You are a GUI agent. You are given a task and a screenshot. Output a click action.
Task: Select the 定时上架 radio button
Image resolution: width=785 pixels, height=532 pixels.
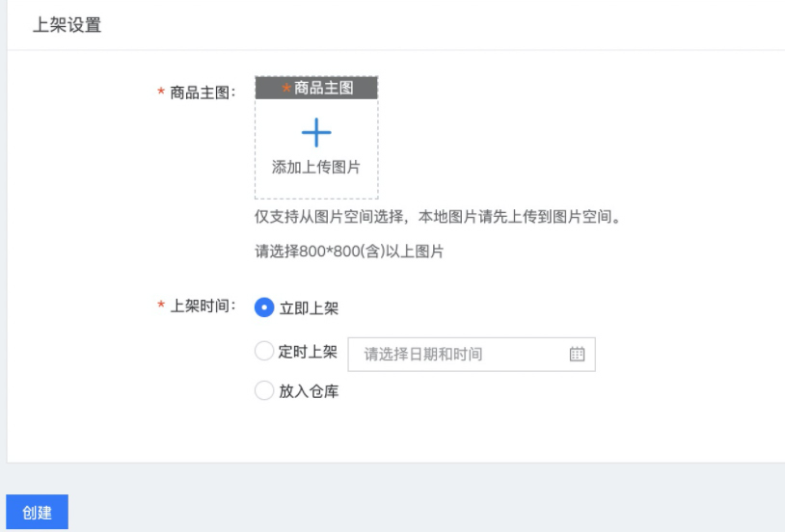point(264,351)
